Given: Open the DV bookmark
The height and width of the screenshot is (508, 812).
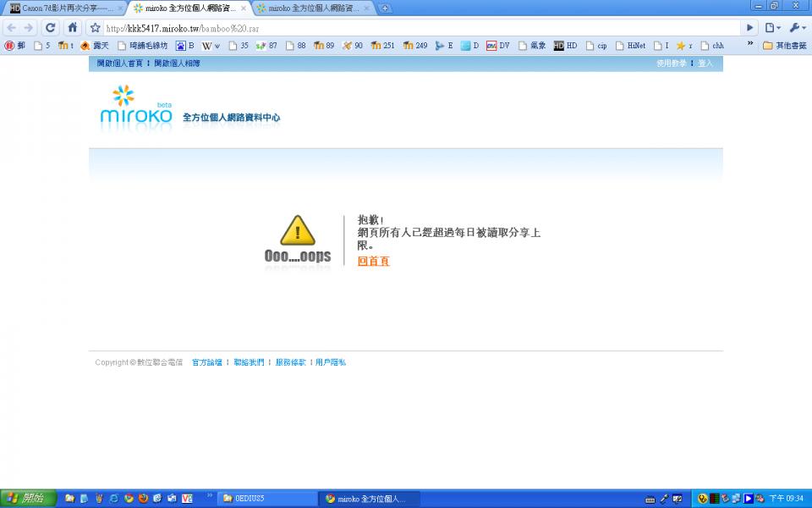Looking at the screenshot, I should [498, 46].
